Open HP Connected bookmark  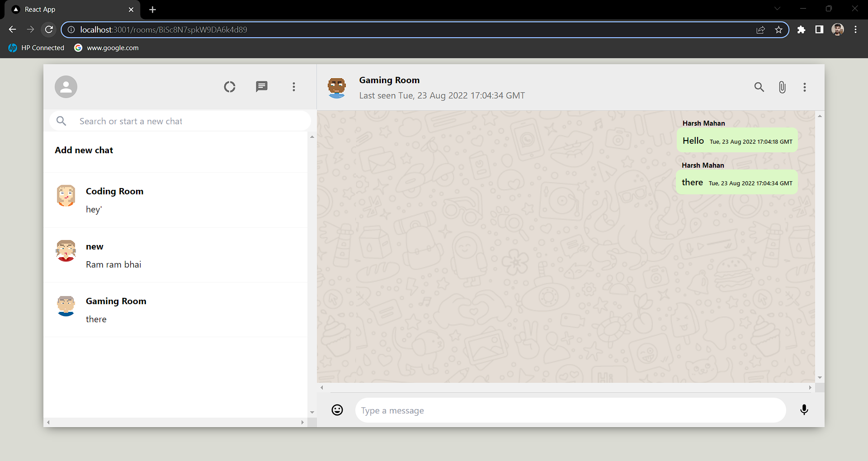tap(36, 48)
